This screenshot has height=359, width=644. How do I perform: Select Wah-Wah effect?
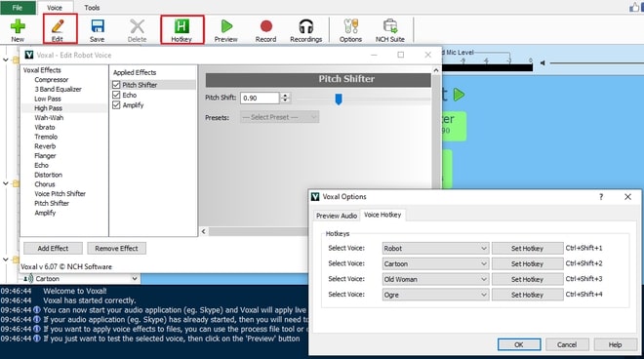49,117
